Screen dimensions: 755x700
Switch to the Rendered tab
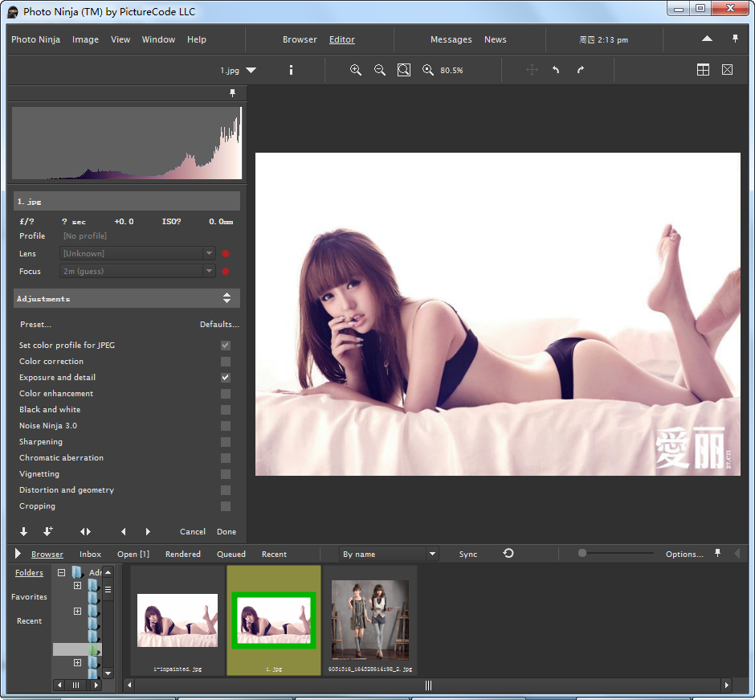point(183,555)
